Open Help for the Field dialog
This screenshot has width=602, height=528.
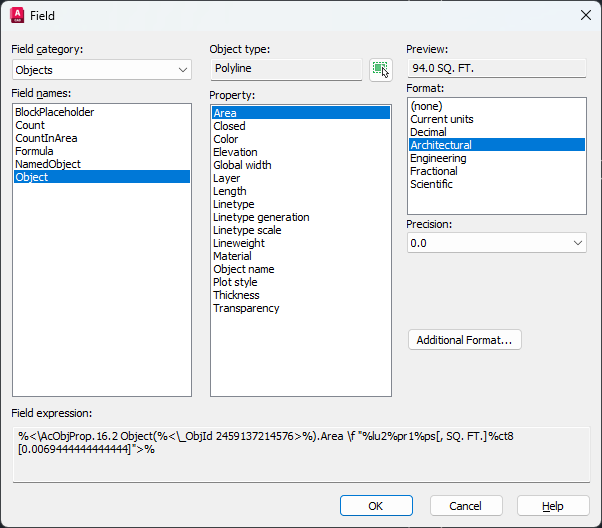coord(553,506)
